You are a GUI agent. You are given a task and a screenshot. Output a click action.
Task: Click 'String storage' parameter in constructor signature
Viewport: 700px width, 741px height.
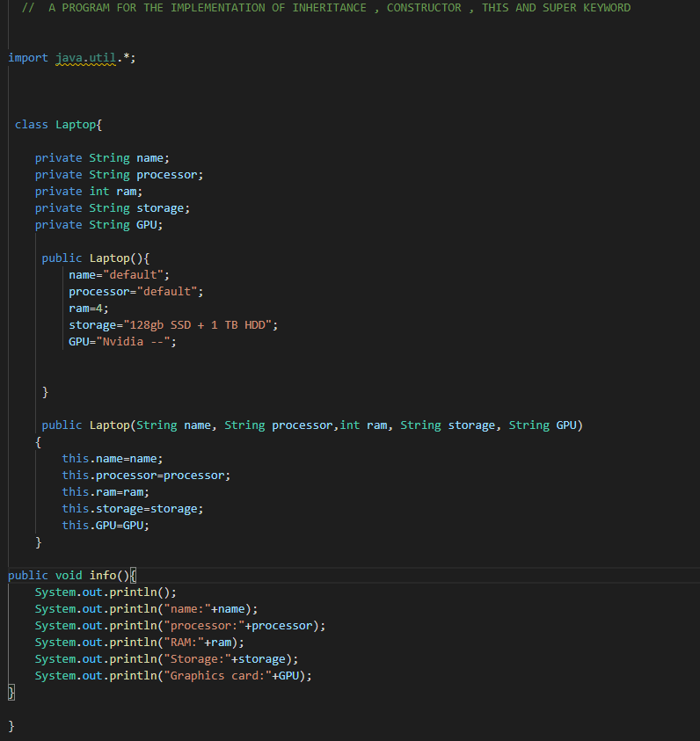tap(448, 425)
